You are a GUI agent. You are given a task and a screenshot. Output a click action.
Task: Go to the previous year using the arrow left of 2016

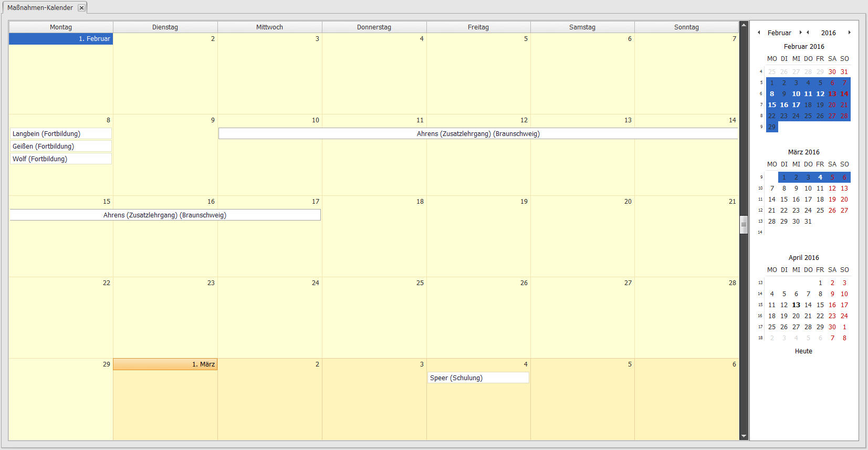tap(808, 33)
